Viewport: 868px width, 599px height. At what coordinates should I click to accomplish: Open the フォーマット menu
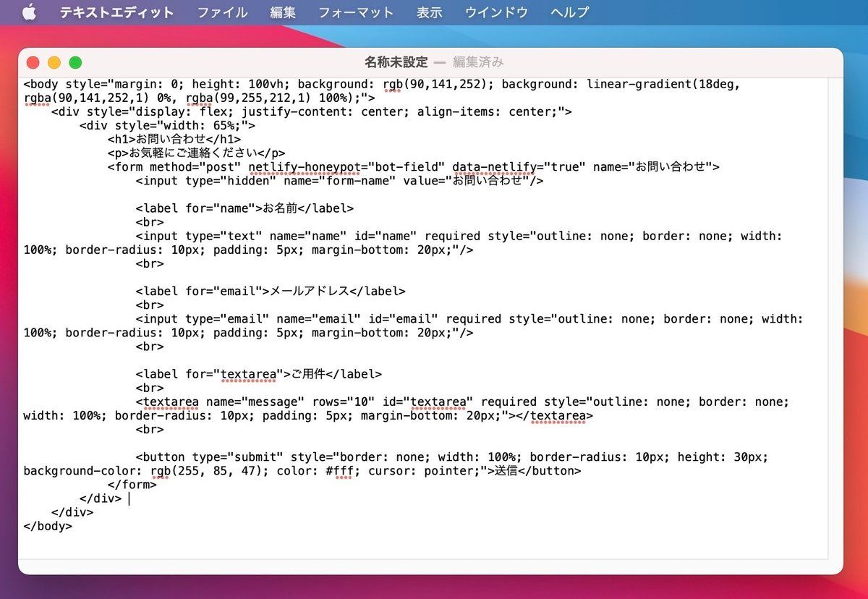pyautogui.click(x=356, y=12)
